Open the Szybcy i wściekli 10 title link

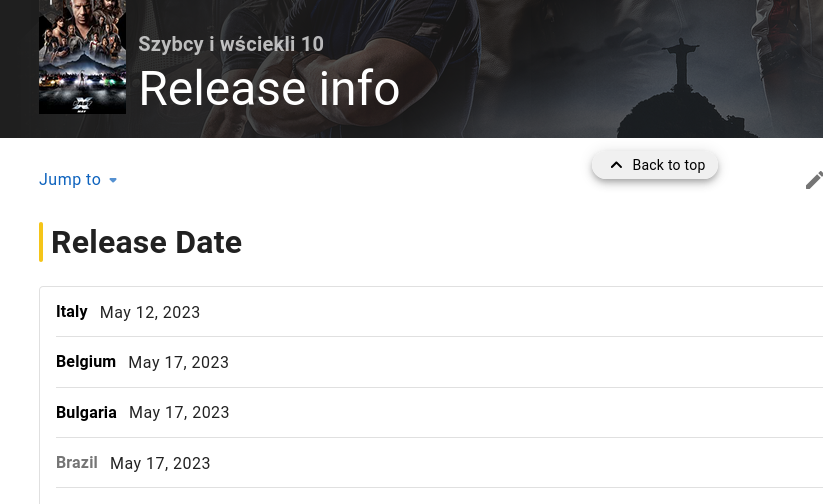click(x=231, y=44)
